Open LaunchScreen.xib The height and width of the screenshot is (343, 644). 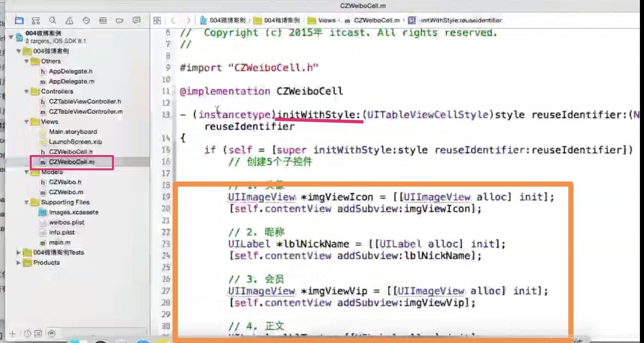click(x=75, y=142)
